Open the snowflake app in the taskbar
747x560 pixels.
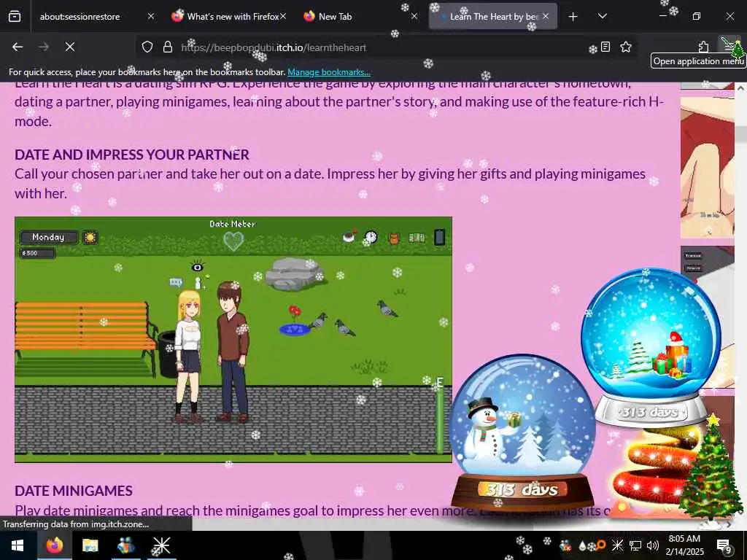click(x=161, y=545)
